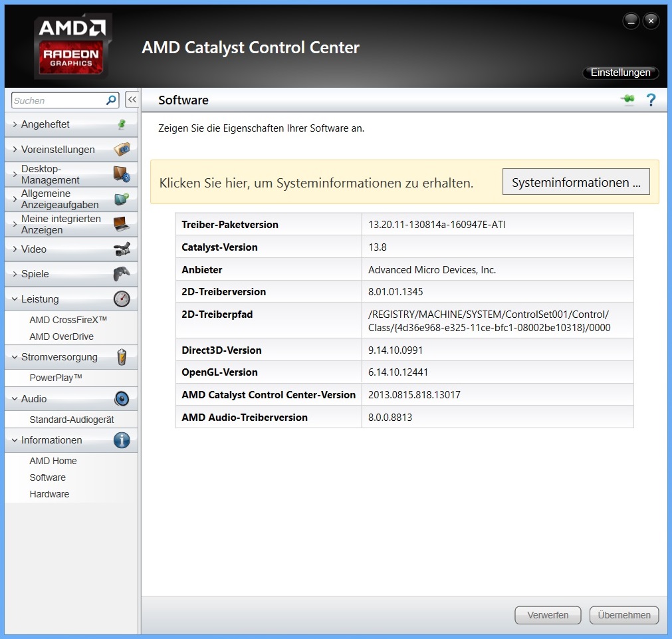Screen dimensions: 672x639
Task: Select Direct3D-Version value 9.14.10.0991
Action: point(395,350)
